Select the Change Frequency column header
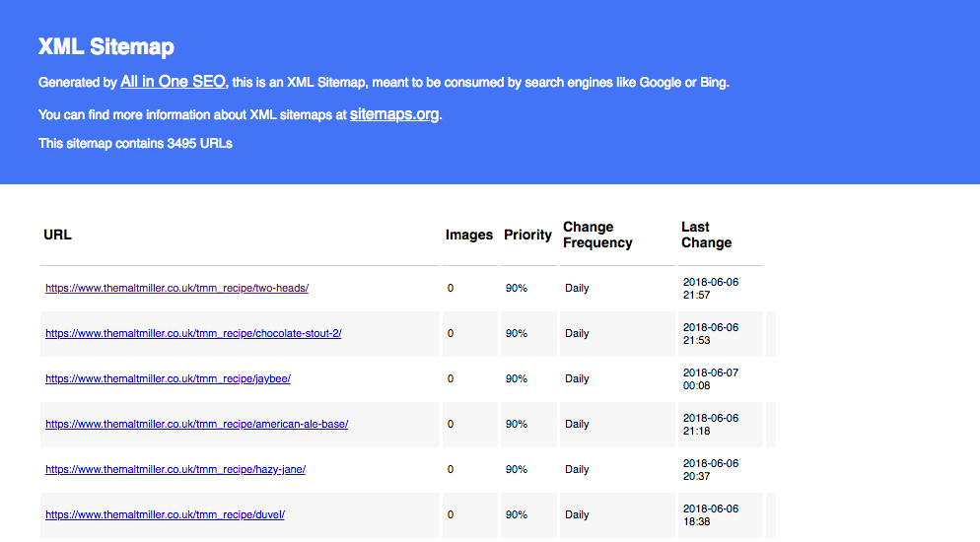Image resolution: width=980 pixels, height=542 pixels. point(597,236)
